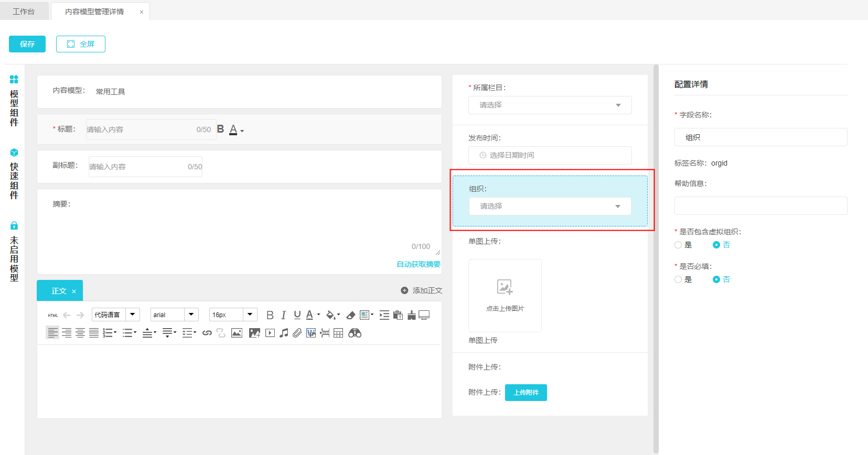Activate the format painter brush icon

coord(412,315)
